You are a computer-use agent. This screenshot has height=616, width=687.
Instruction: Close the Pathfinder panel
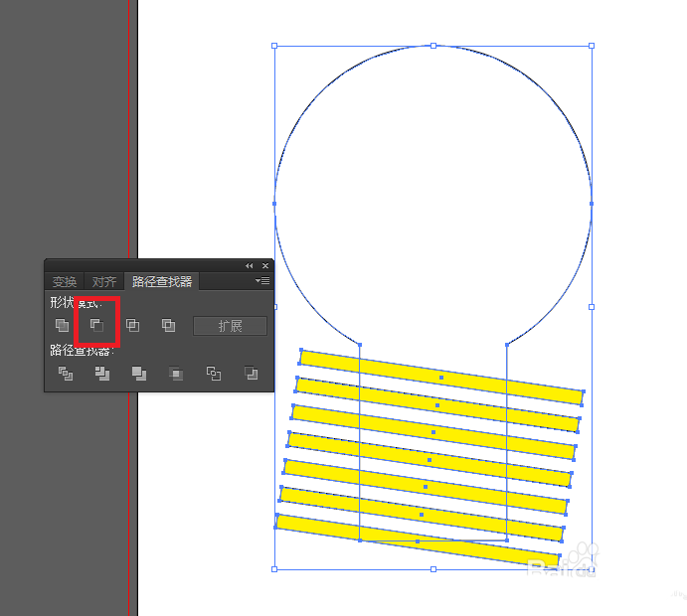click(x=265, y=265)
